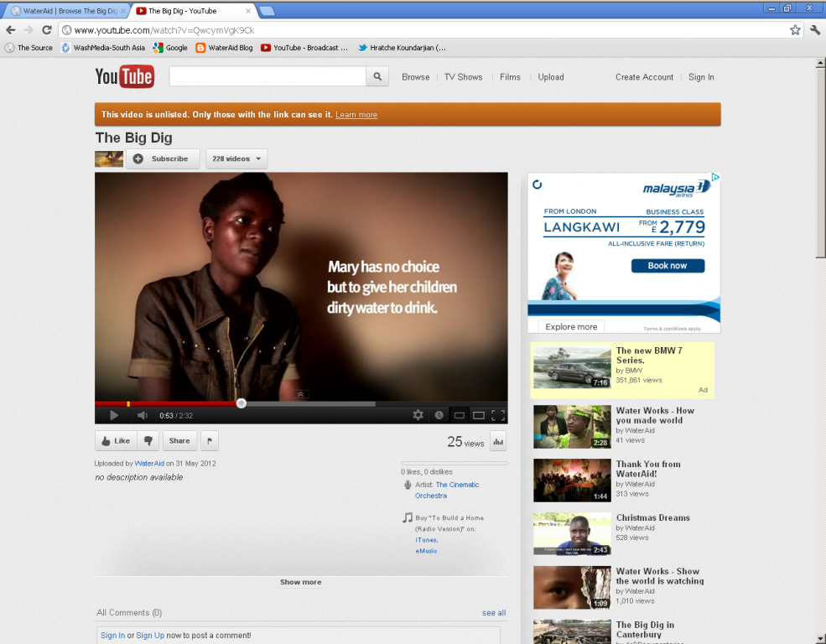
Task: Subscribe to the WaterAid channel
Action: 163,159
